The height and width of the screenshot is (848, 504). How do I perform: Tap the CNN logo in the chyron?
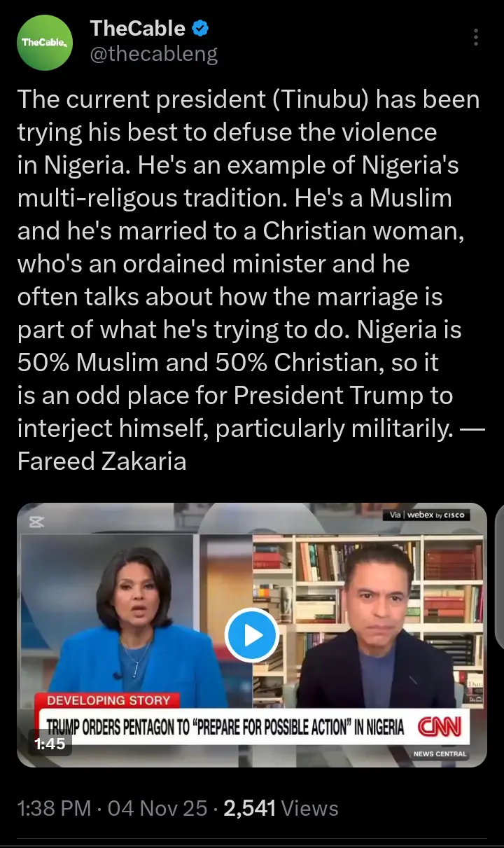click(x=440, y=726)
